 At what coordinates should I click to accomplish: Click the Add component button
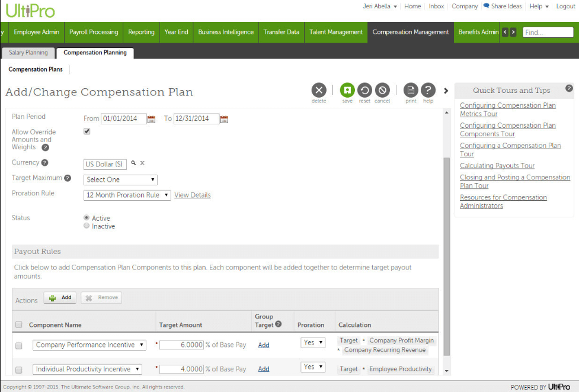[60, 298]
